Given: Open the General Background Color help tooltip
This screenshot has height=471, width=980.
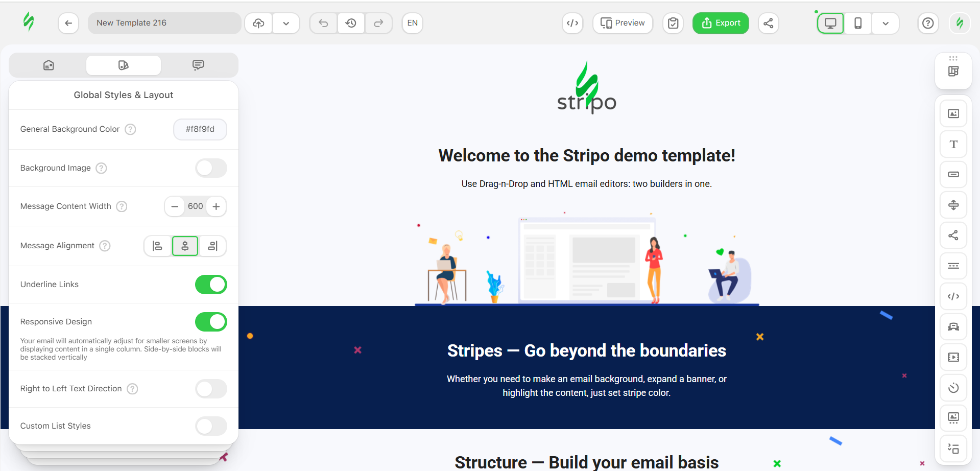Looking at the screenshot, I should click(x=131, y=129).
